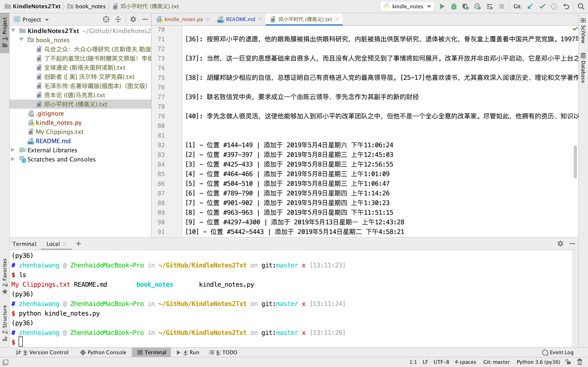Open Search Everywhere magnifier icon
588x367 pixels.
(x=581, y=7)
